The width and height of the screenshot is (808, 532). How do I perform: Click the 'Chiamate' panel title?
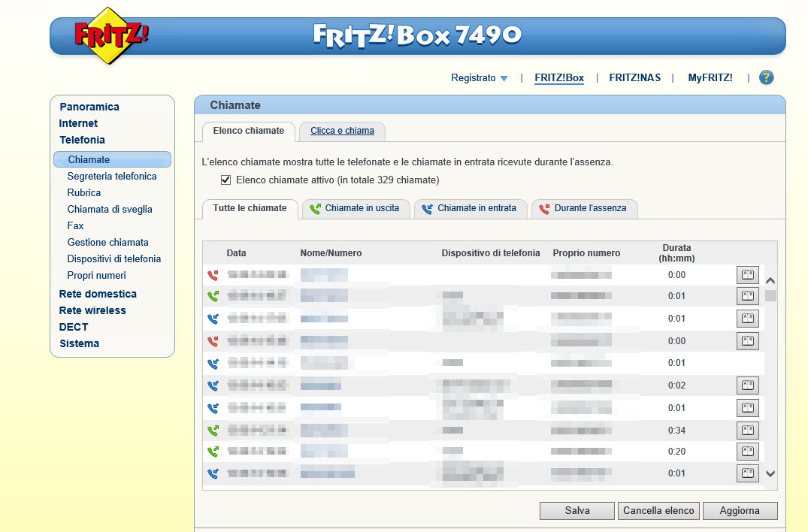(x=235, y=105)
